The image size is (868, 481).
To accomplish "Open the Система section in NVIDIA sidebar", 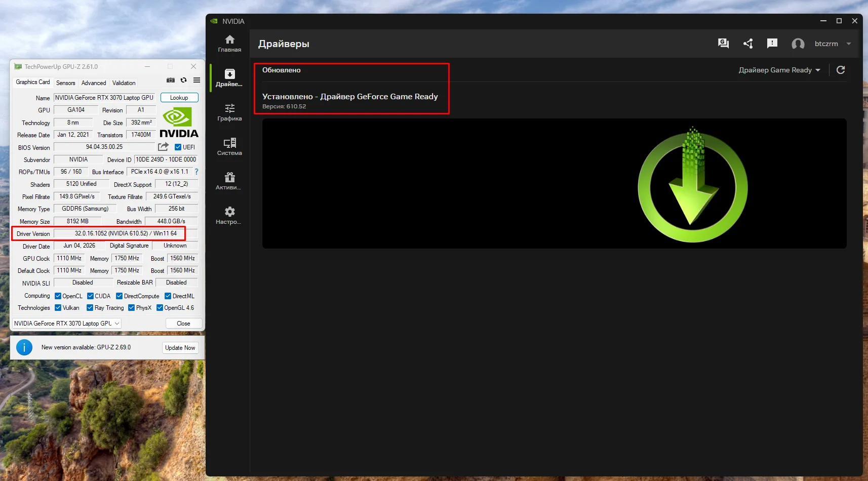I will point(229,147).
